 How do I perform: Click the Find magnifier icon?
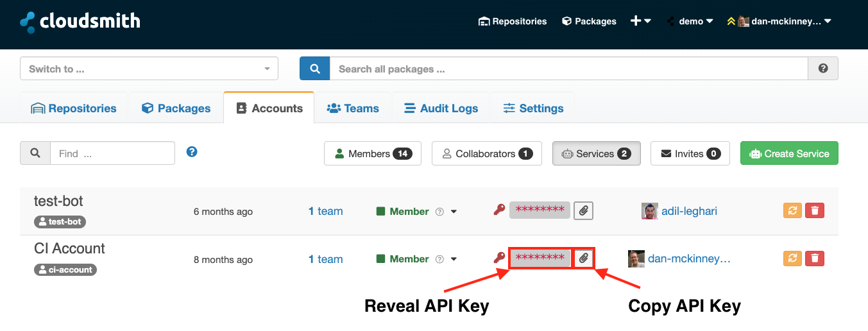click(x=35, y=153)
